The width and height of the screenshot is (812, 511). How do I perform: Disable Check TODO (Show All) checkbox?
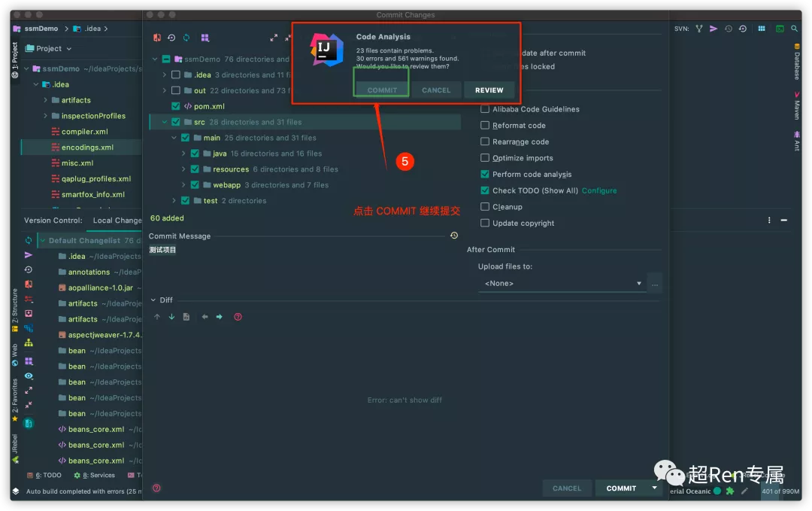pos(485,190)
